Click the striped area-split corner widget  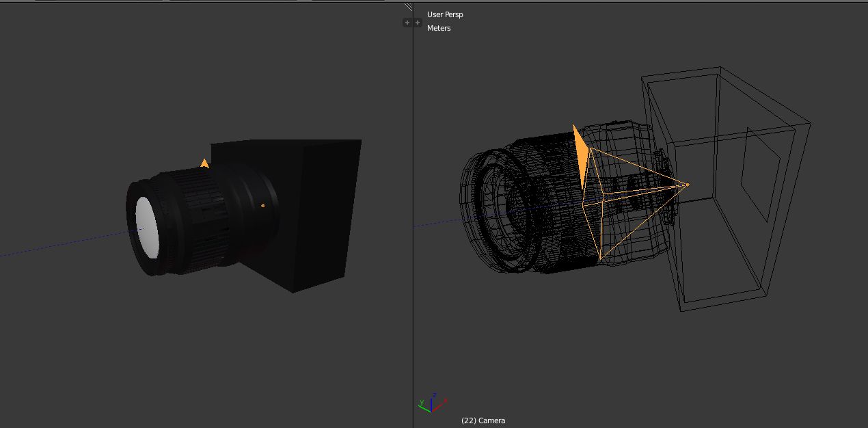pyautogui.click(x=409, y=8)
